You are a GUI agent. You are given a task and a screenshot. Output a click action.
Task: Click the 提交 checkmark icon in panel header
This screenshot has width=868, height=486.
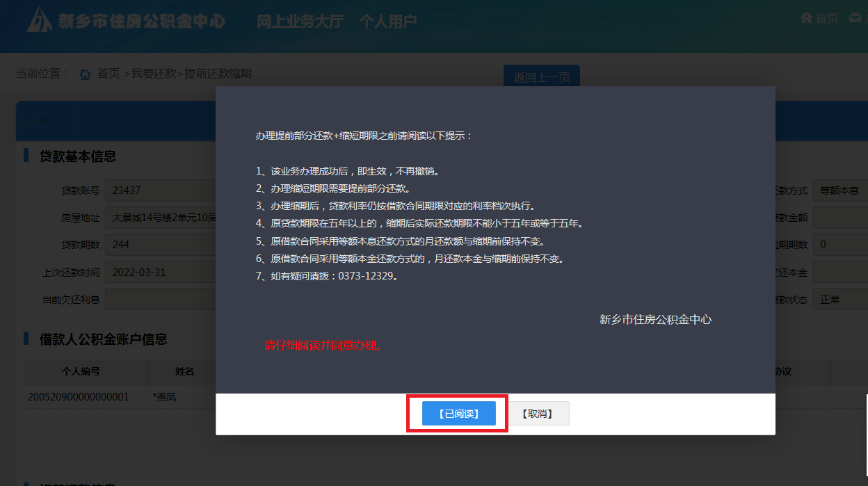point(32,121)
